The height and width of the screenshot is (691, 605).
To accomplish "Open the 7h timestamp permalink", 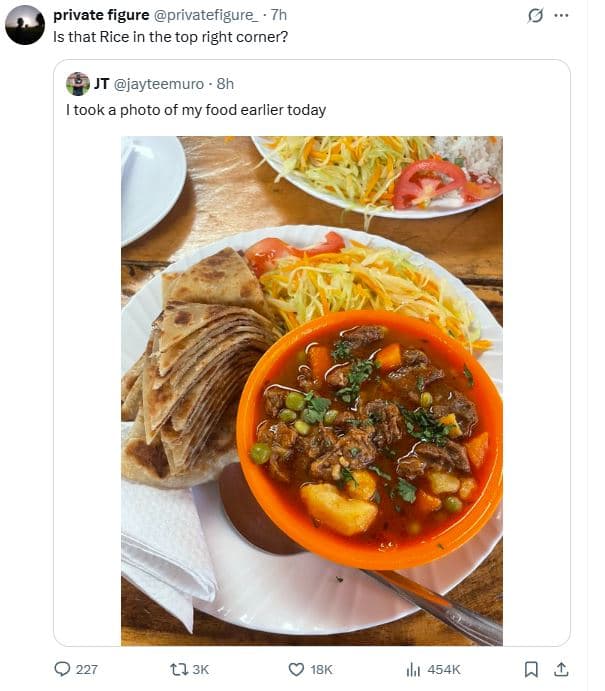I will pos(279,15).
